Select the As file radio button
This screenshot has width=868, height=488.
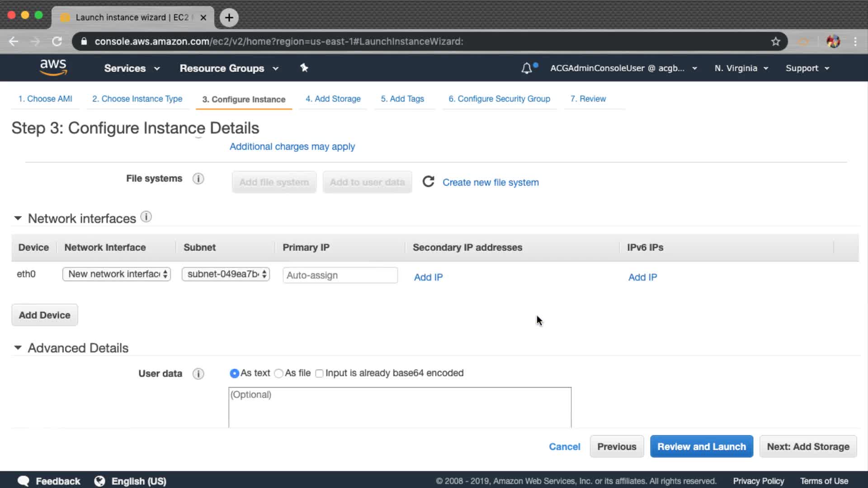pos(278,373)
